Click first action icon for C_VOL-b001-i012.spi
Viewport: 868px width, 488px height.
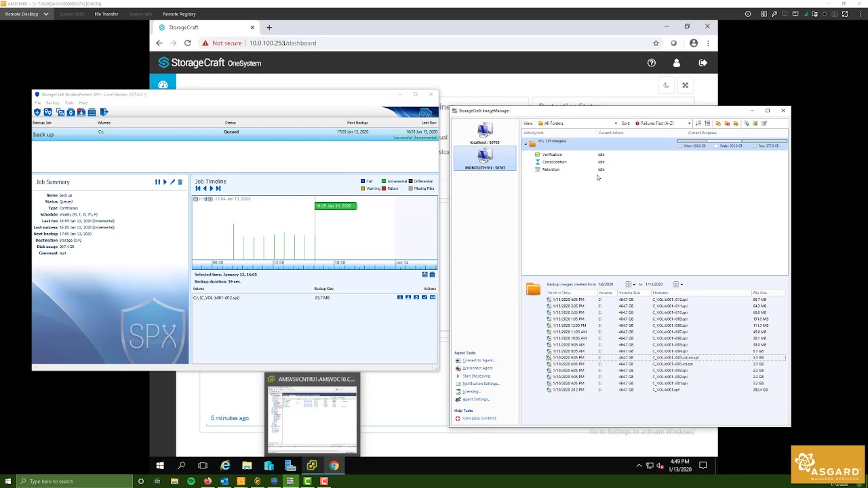click(x=400, y=298)
